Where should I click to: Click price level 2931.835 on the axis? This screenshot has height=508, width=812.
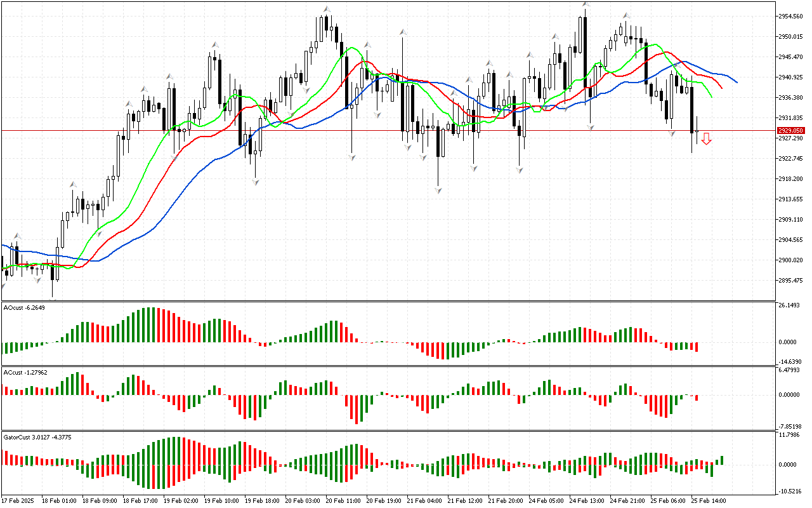790,117
